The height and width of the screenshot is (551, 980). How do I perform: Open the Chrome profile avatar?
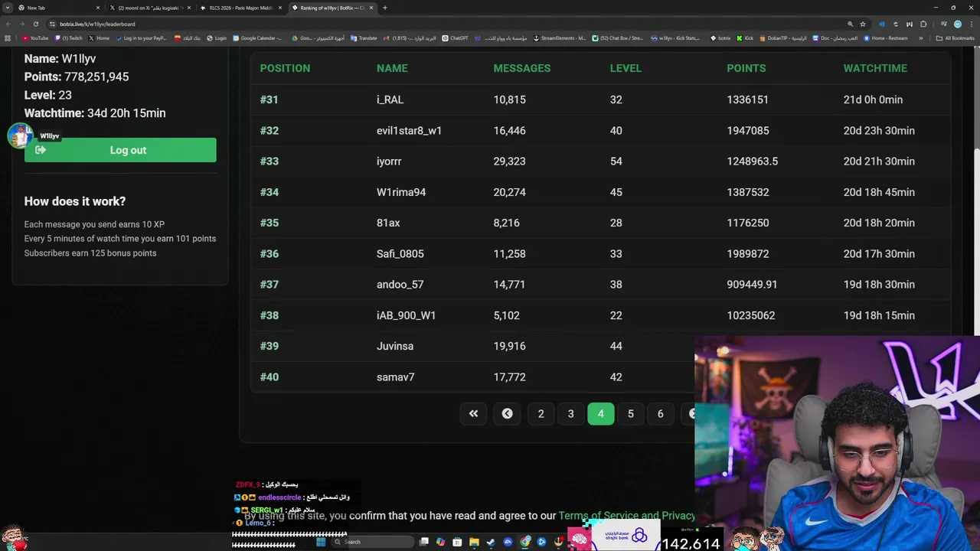coord(957,24)
